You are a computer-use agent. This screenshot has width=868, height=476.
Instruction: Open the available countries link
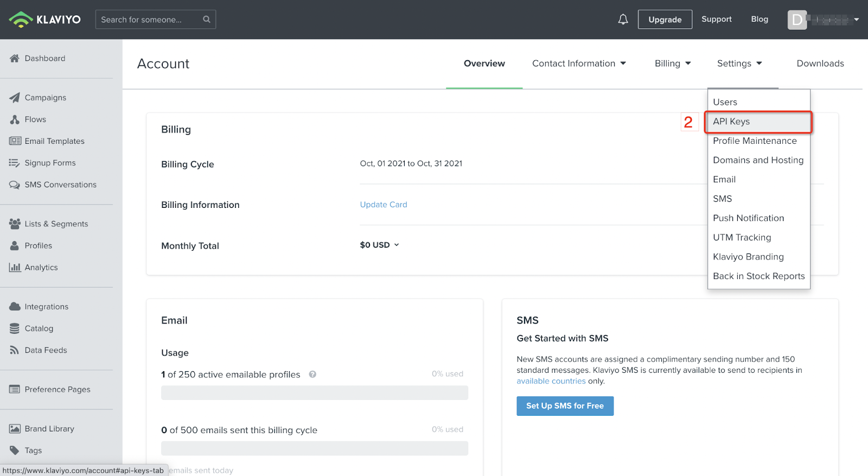click(551, 381)
